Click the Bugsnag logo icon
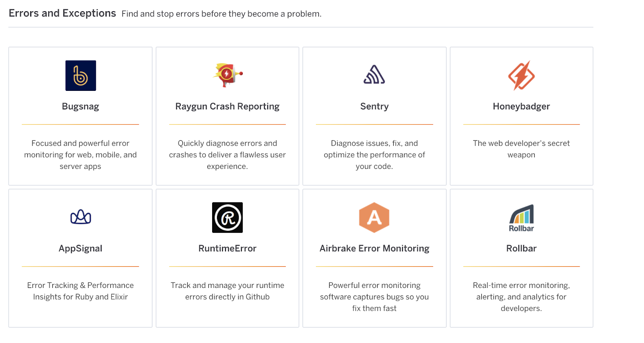Viewport: 644px width, 343px height. point(80,76)
